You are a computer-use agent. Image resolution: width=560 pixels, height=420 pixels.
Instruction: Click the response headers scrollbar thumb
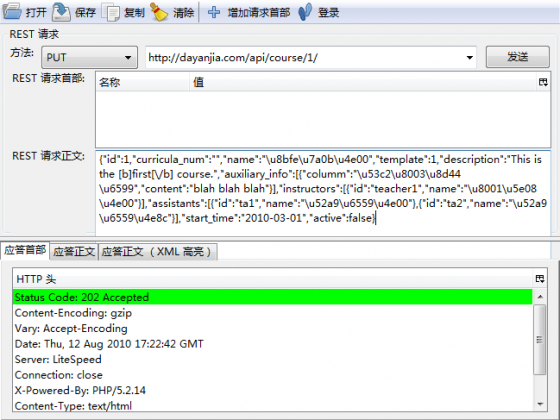[x=540, y=339]
